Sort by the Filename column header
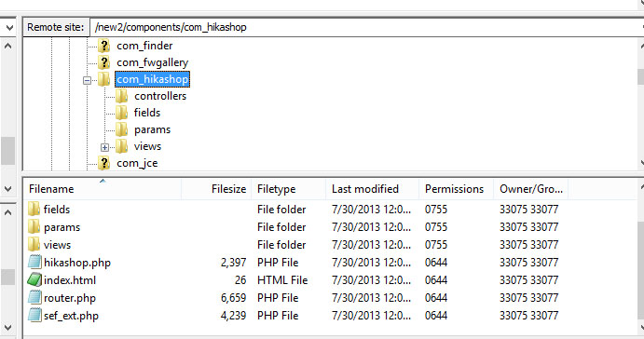This screenshot has height=339, width=644. 103,189
